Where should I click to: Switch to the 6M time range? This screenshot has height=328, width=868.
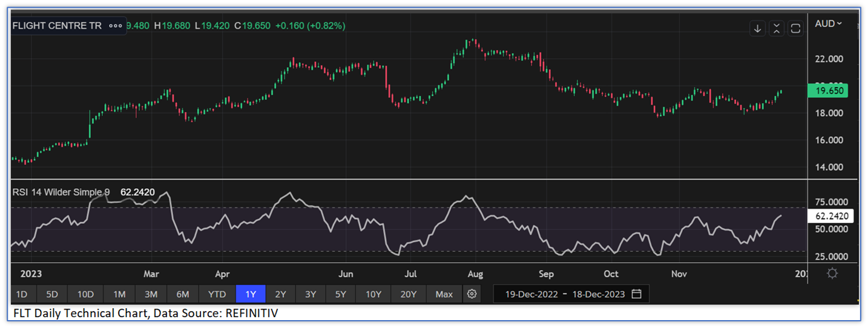183,294
